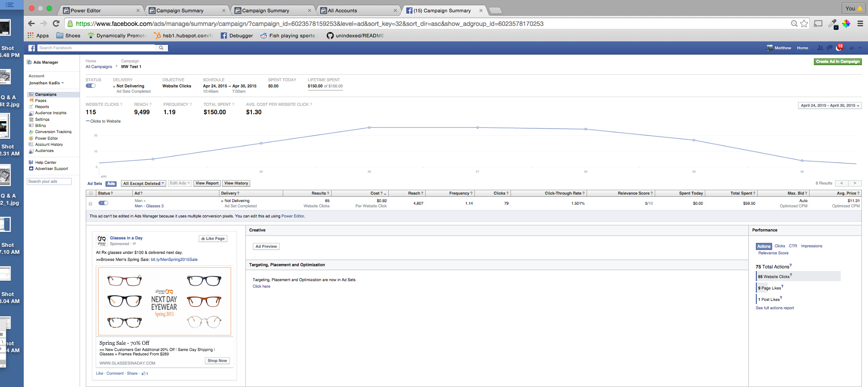The image size is (868, 387).
Task: Click Power Editor link in notice
Action: pos(292,216)
